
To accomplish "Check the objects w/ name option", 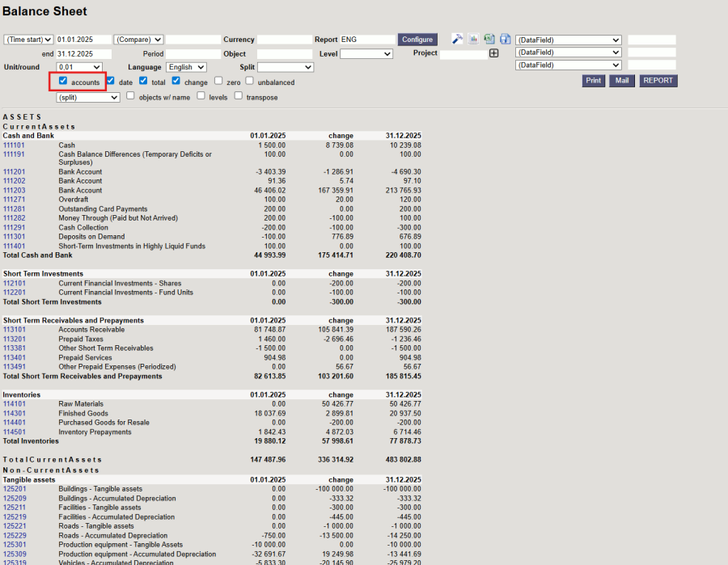I will pos(131,95).
